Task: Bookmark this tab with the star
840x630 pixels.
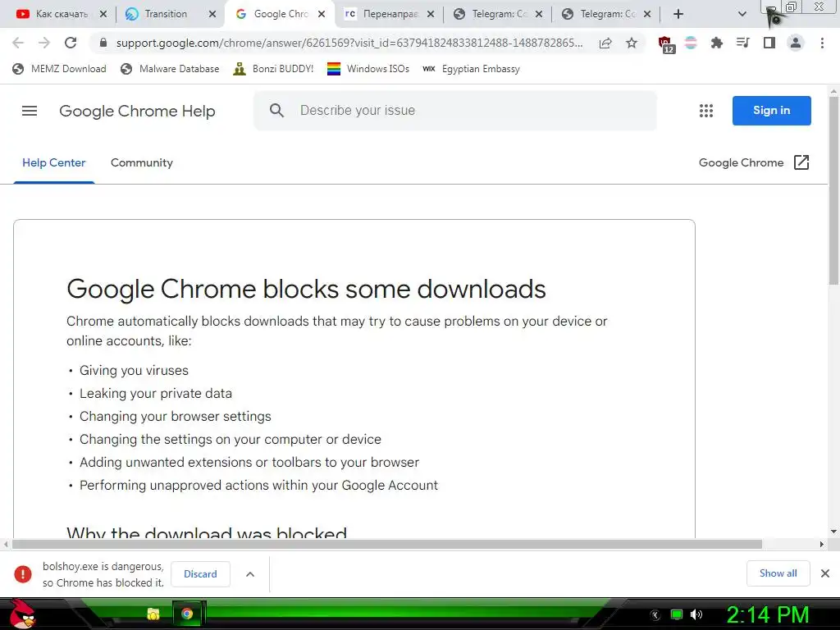Action: 632,43
